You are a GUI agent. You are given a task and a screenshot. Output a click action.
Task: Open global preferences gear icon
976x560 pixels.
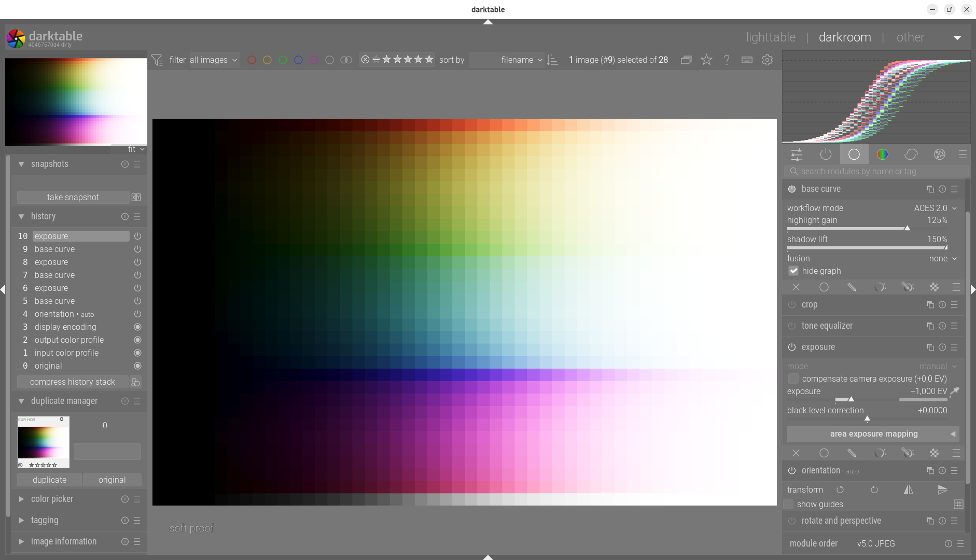767,60
